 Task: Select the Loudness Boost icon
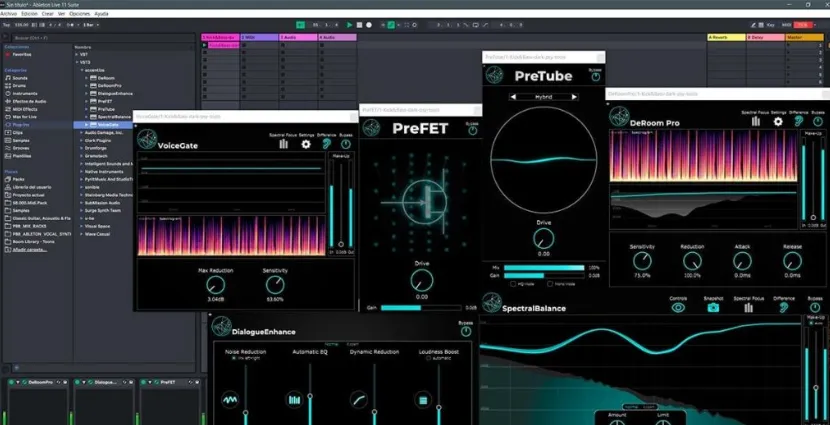[423, 400]
